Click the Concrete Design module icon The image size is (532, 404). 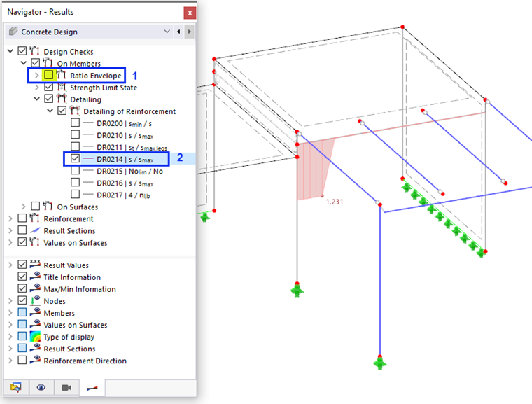coord(13,32)
